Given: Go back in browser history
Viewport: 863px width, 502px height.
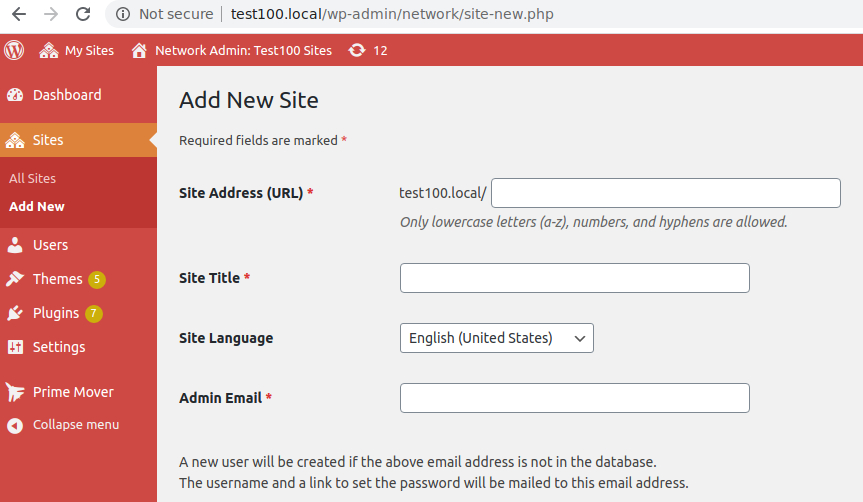Looking at the screenshot, I should [19, 14].
